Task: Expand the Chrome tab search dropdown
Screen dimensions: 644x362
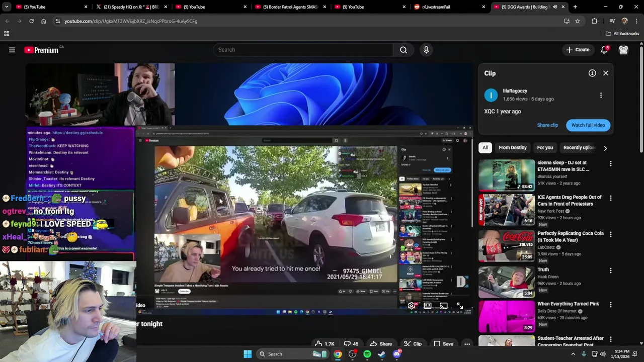Action: pos(7,7)
